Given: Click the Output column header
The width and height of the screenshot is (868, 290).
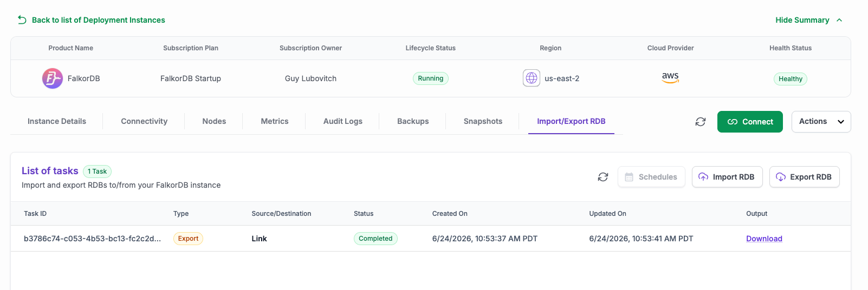Looking at the screenshot, I should click(756, 214).
